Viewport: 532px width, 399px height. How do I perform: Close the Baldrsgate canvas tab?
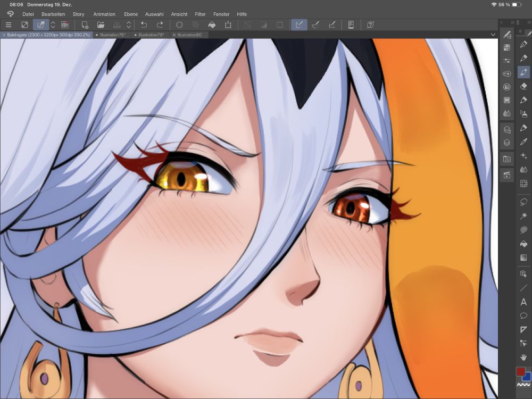3,35
